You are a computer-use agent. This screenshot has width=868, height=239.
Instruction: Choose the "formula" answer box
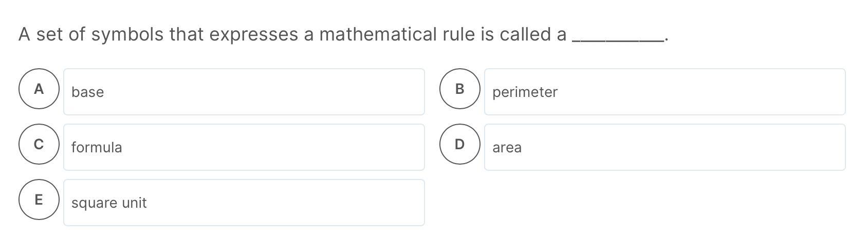244,147
